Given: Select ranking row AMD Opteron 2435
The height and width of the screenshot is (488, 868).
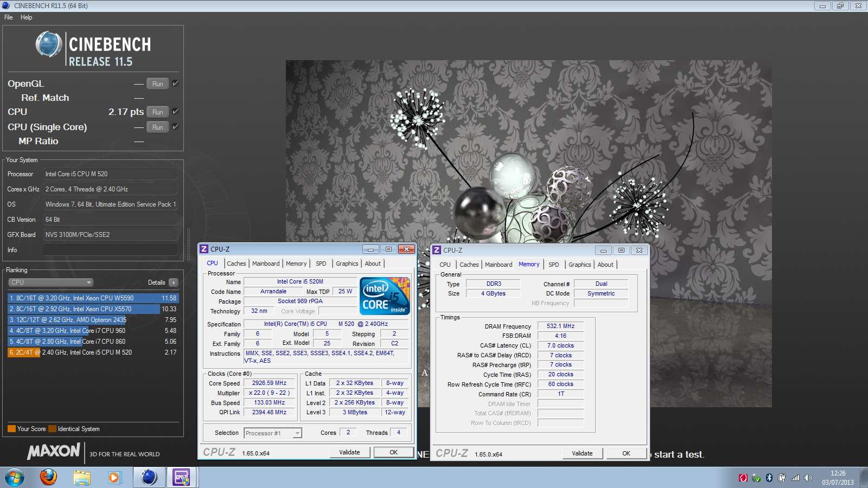Looking at the screenshot, I should (92, 320).
